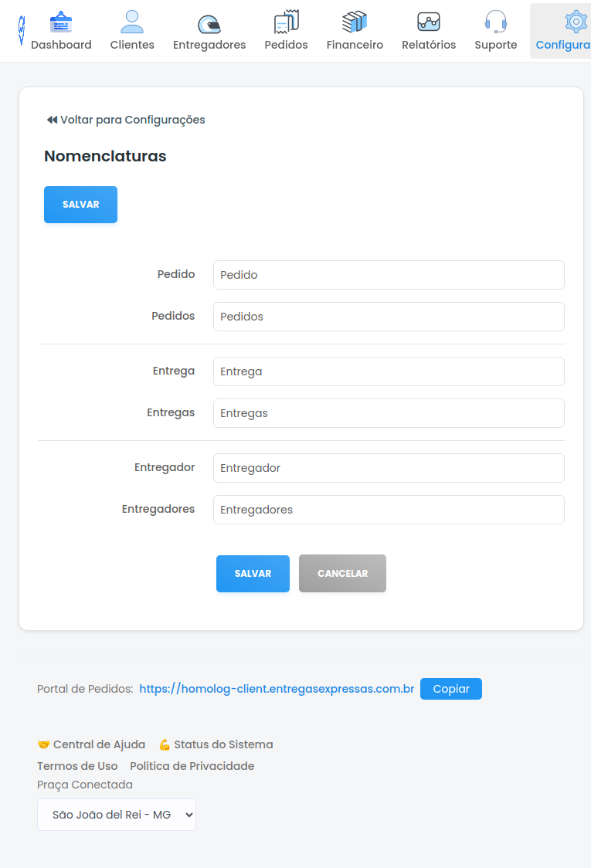Open Entregadores helmet icon
Viewport: 591px width, 868px height.
pyautogui.click(x=209, y=23)
